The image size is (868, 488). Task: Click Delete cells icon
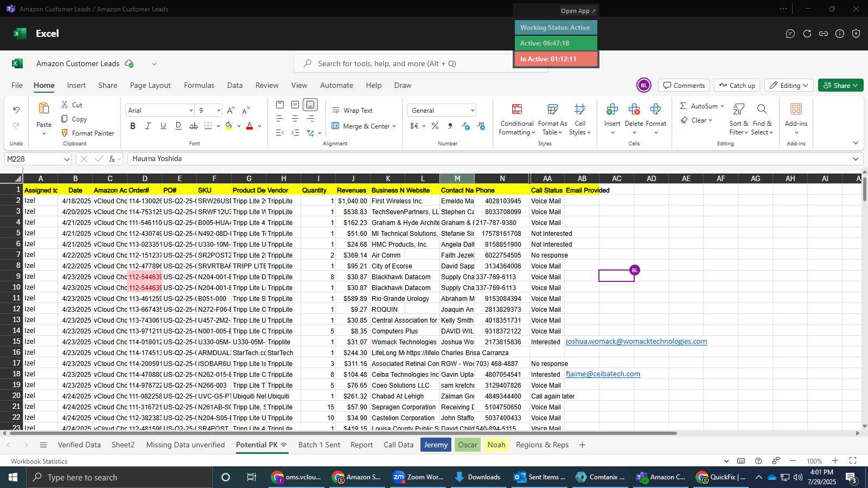(x=634, y=109)
